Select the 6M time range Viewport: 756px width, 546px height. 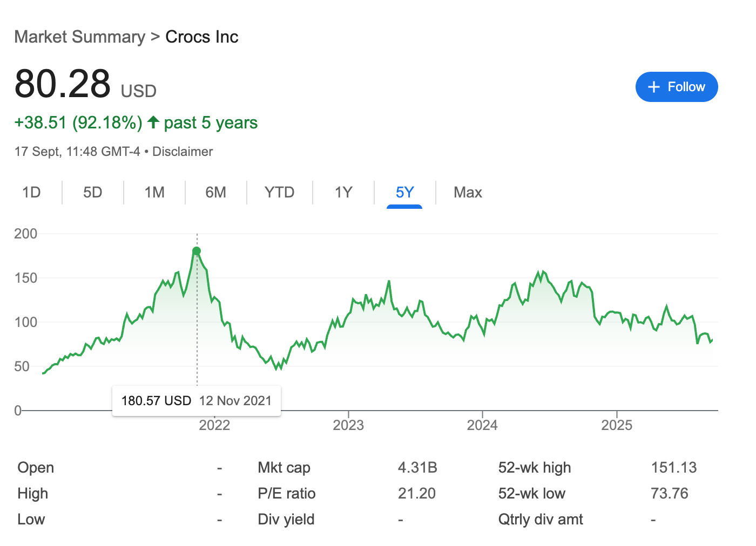pos(216,193)
